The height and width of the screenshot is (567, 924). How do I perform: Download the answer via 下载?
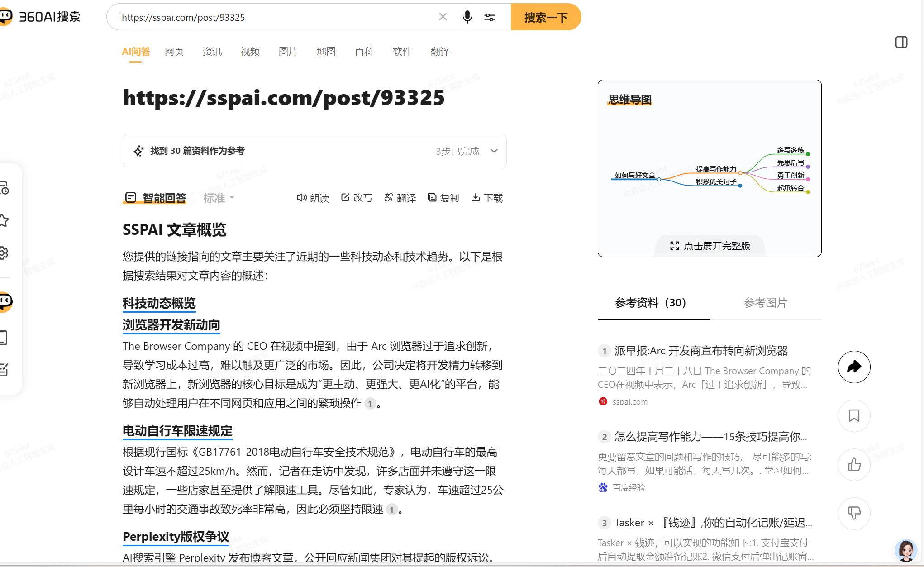point(487,198)
